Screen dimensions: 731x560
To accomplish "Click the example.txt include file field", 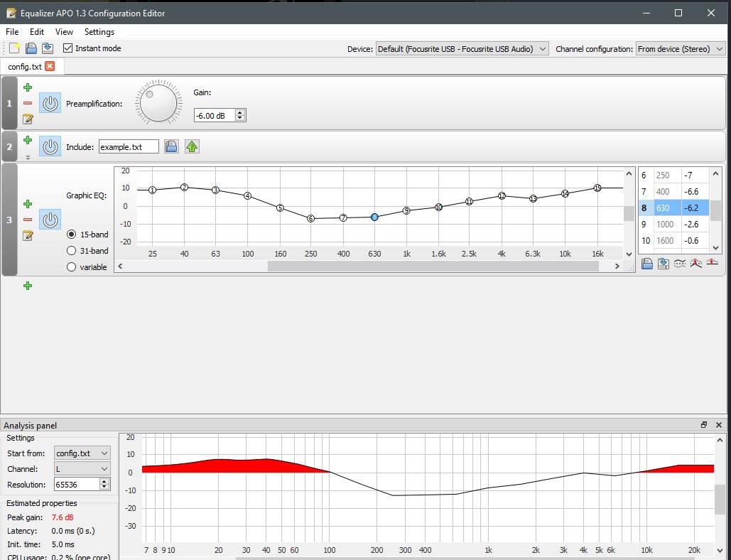I will pos(128,147).
